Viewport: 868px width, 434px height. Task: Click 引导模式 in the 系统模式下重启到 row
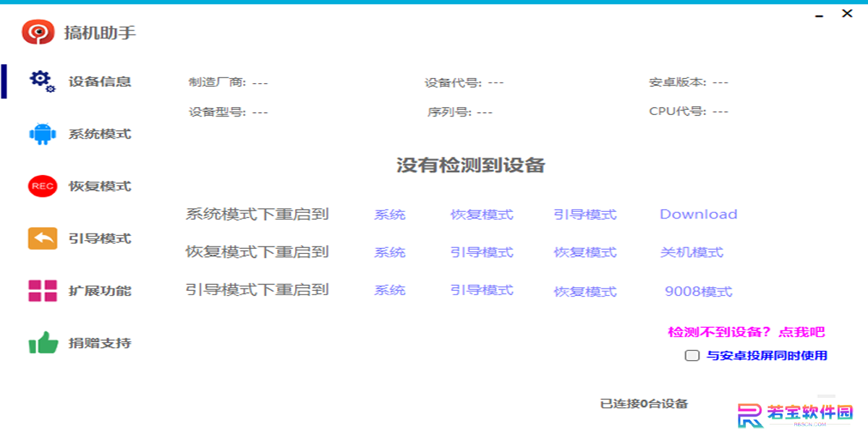coord(585,215)
